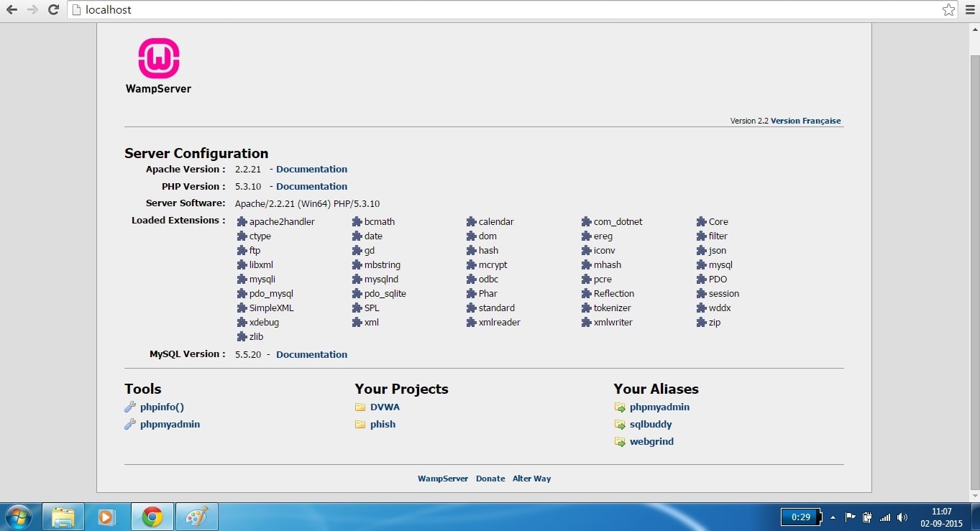Viewport: 980px width, 531px height.
Task: Click the network signal tray icon
Action: pyautogui.click(x=885, y=517)
